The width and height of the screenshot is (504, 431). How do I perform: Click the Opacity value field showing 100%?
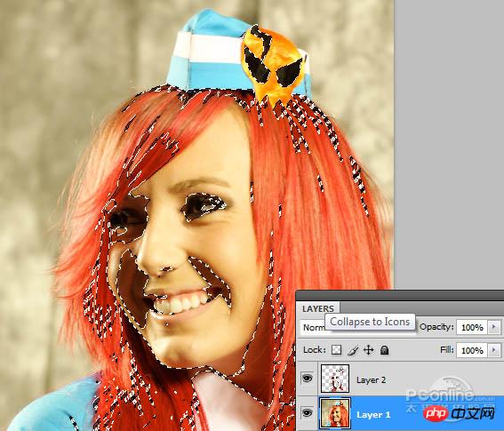472,328
